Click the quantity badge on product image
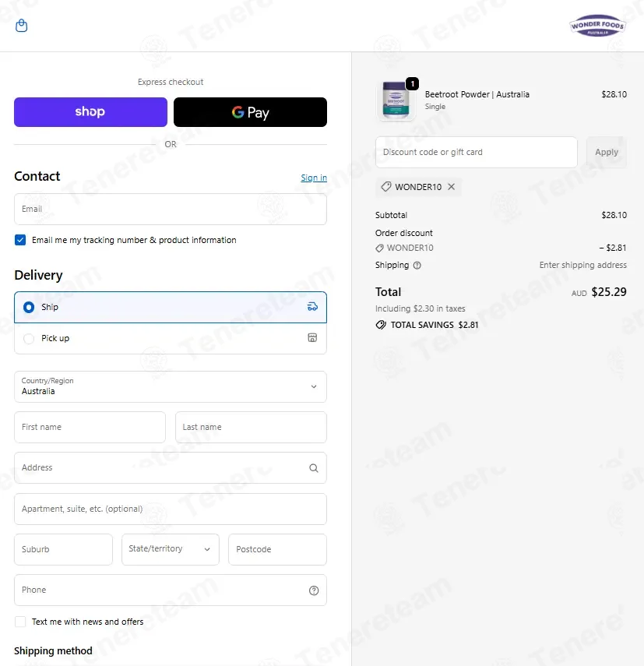 (412, 83)
